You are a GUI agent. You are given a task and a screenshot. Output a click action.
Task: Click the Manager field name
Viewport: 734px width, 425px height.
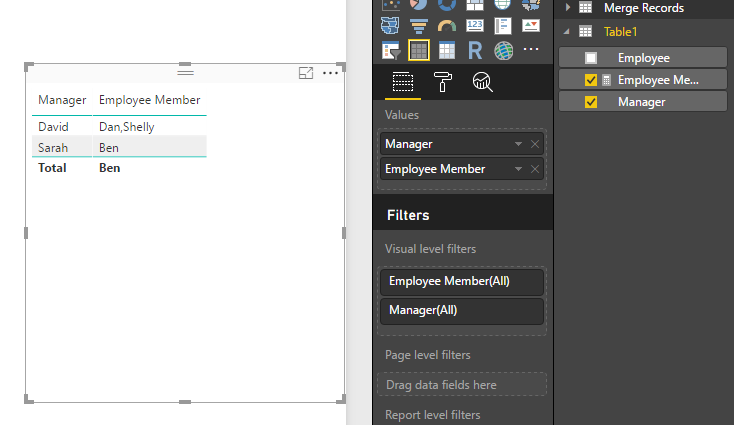(x=641, y=102)
